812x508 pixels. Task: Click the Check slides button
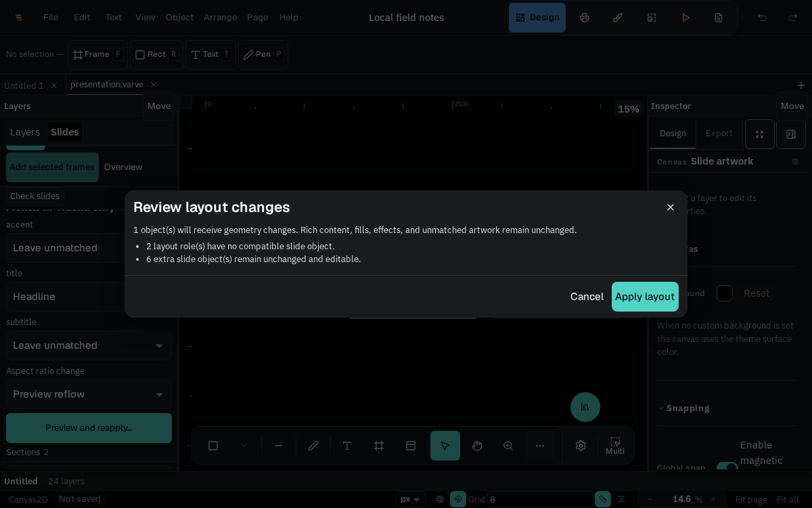click(35, 196)
